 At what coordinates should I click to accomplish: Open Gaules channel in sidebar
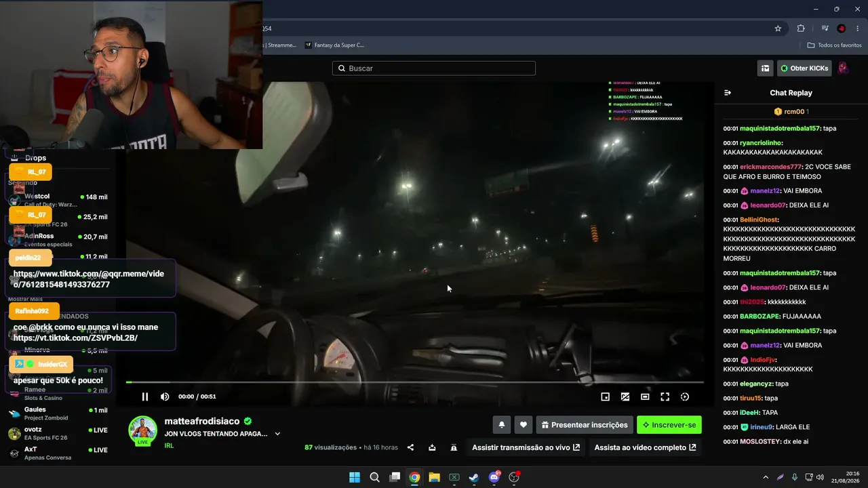coord(58,413)
